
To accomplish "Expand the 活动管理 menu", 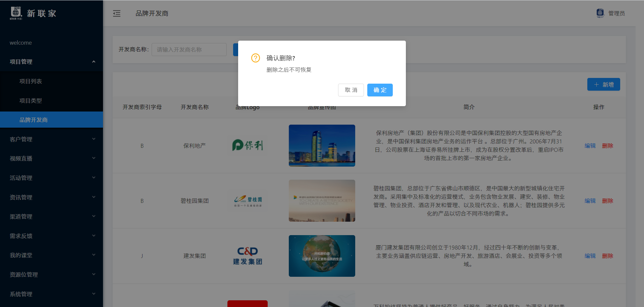I will (51, 178).
